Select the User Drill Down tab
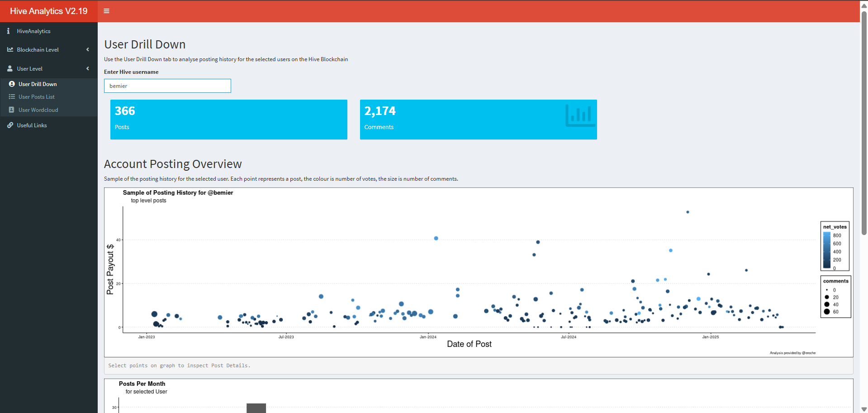The image size is (868, 413). click(49, 84)
